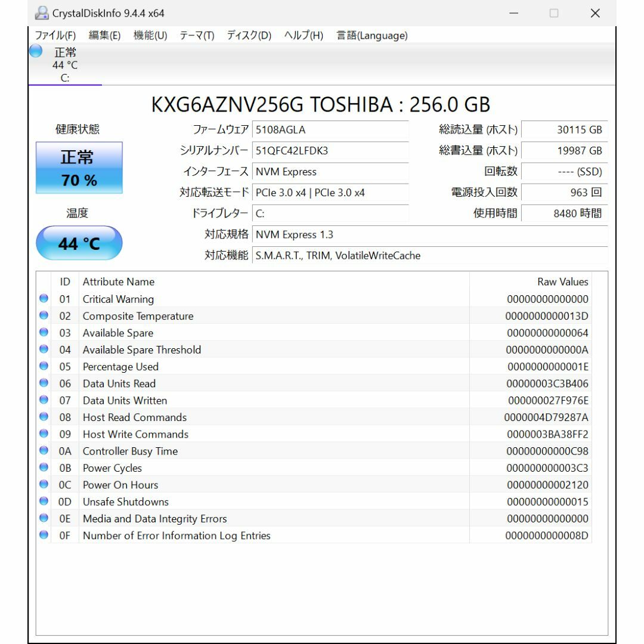Image resolution: width=644 pixels, height=644 pixels.
Task: Click the transfer mode field PCIe 3.0 x4
Action: 330,193
